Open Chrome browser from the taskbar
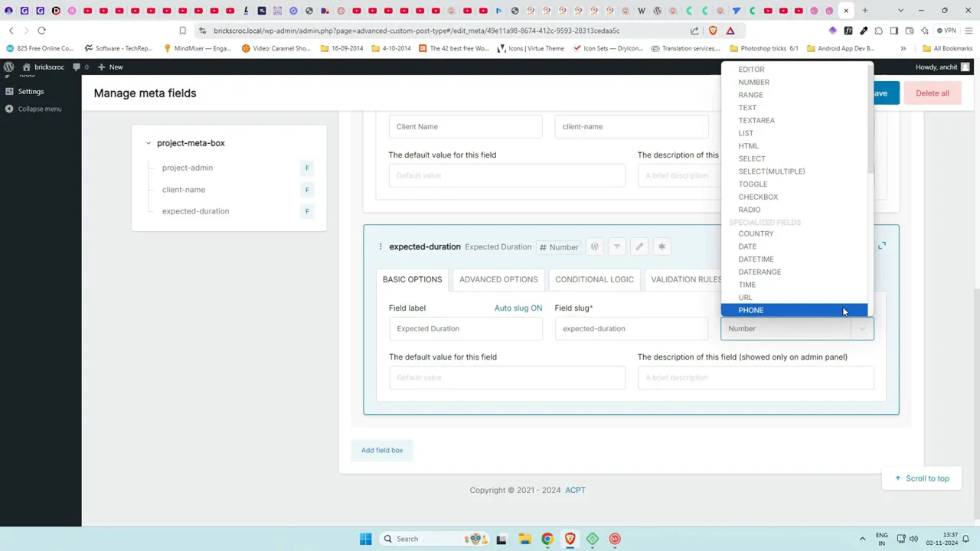This screenshot has width=980, height=551. 547,539
